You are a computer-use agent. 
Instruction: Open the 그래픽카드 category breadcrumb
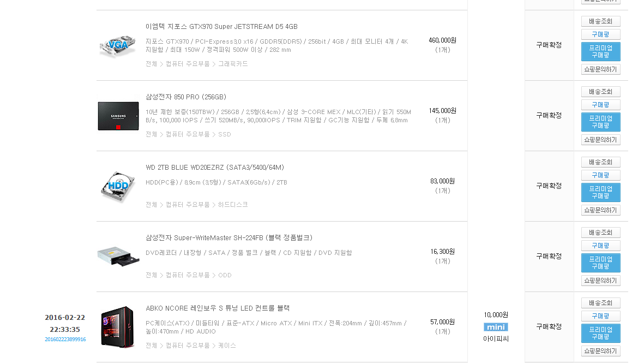point(233,64)
